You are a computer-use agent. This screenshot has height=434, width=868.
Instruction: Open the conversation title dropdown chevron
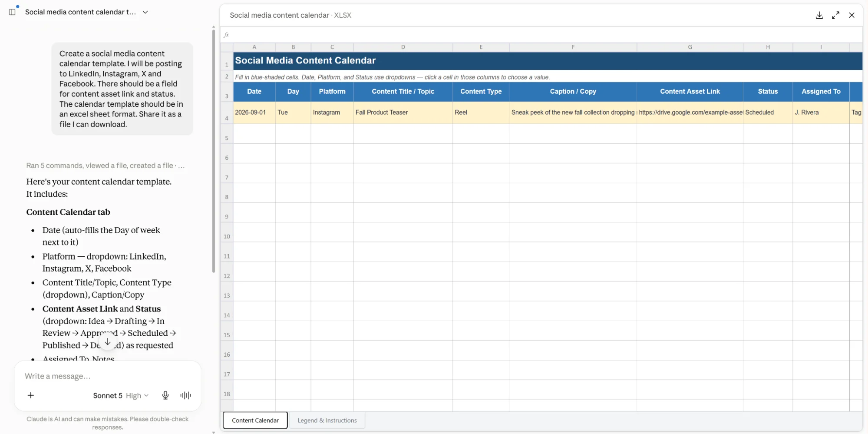[x=145, y=12]
